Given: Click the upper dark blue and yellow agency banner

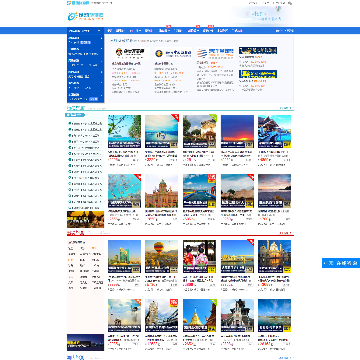Looking at the screenshot, I should click(258, 51).
